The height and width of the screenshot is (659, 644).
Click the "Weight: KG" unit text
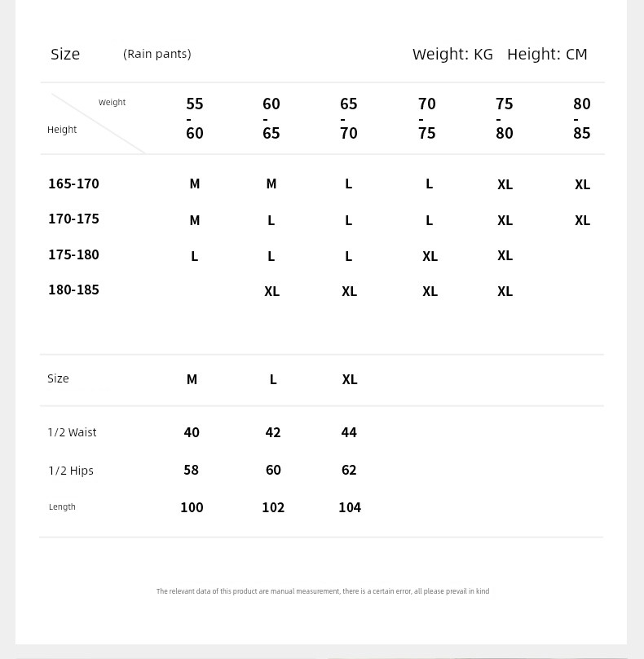pyautogui.click(x=452, y=54)
